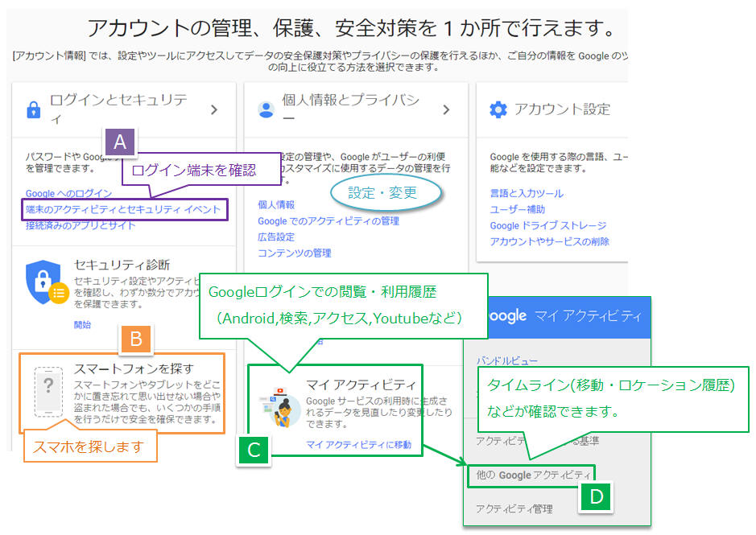Select アクティビティ管理 in the side menu

(514, 508)
